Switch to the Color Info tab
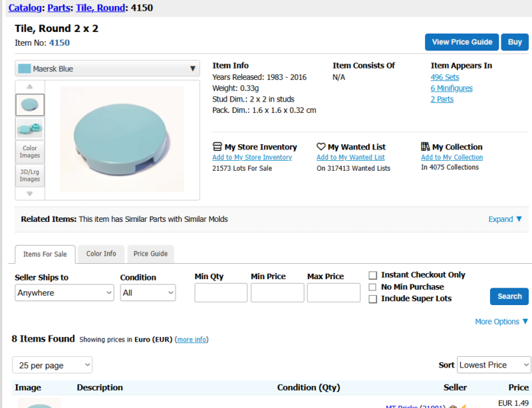This screenshot has width=532, height=408. click(x=101, y=254)
